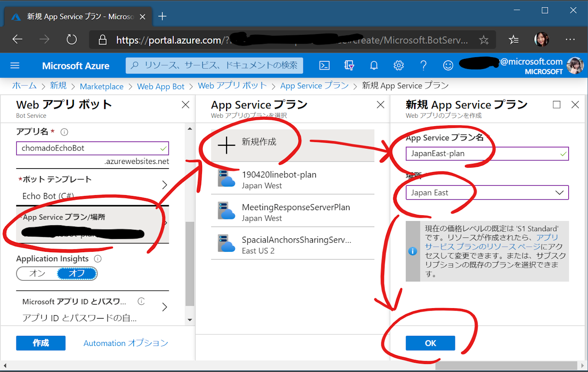The width and height of the screenshot is (588, 372).
Task: Open the App Service プラン/場所 setting row
Action: 92,225
